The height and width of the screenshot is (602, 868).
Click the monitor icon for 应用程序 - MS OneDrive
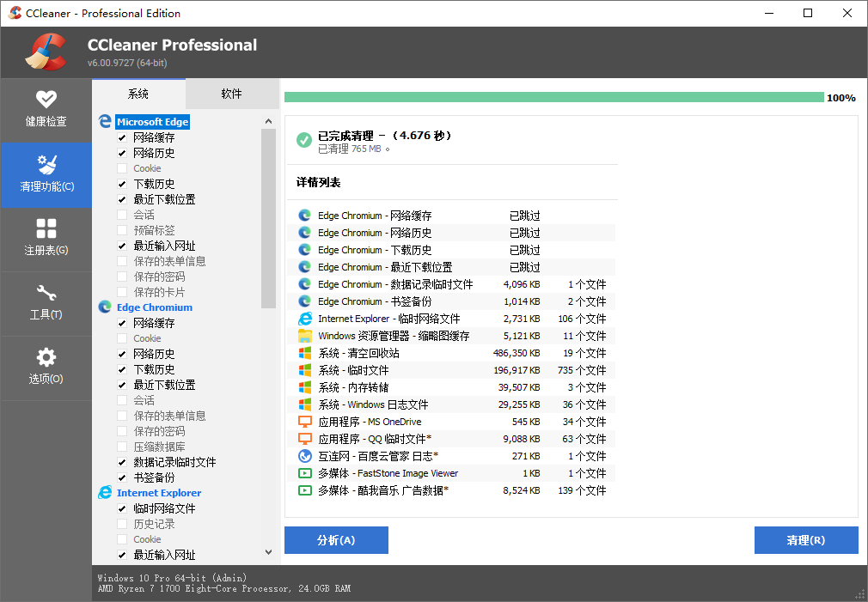point(304,421)
